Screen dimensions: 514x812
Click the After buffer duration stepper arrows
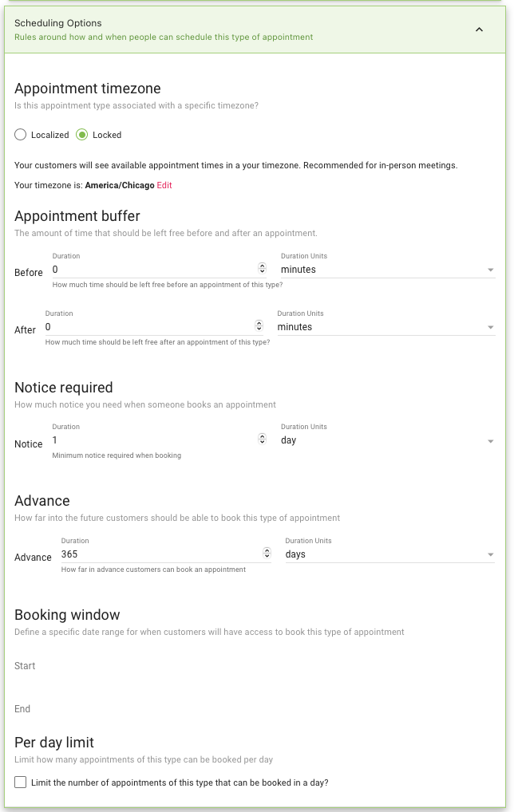point(259,325)
